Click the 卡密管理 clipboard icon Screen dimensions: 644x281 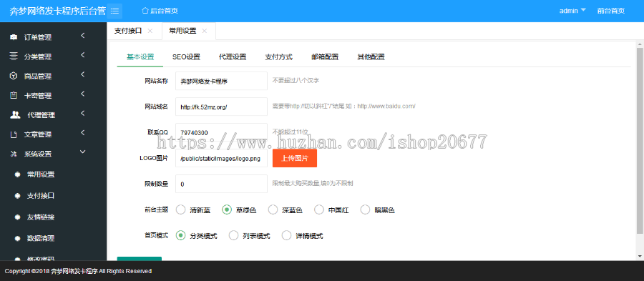14,96
